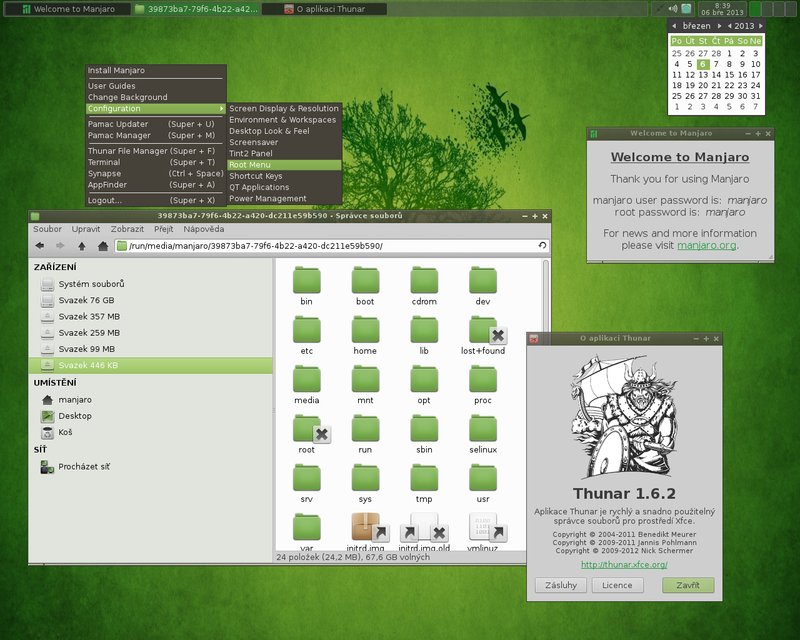Select the opt folder

424,379
